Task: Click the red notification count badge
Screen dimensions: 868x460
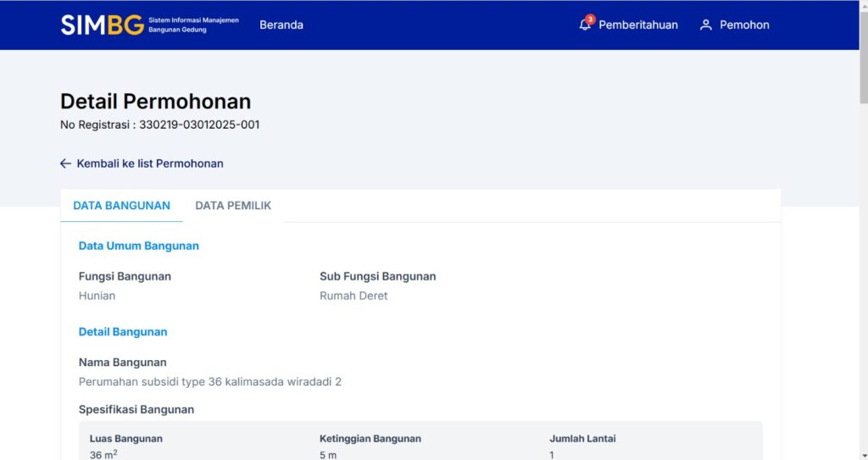Action: (591, 19)
